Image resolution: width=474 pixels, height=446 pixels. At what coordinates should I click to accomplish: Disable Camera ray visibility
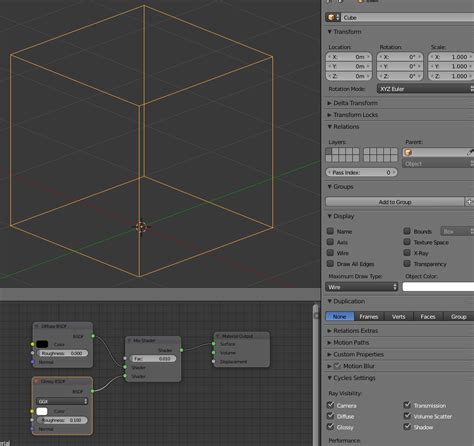pos(331,405)
